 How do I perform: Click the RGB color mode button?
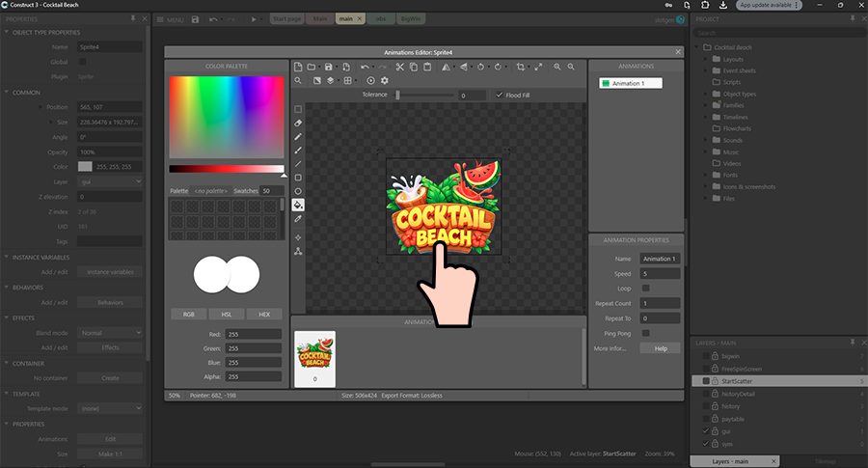(x=189, y=314)
